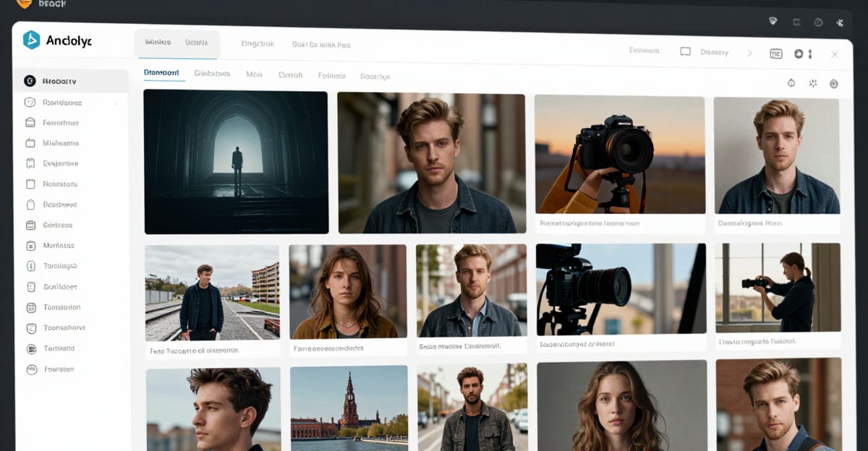The width and height of the screenshot is (868, 451).
Task: Open the photographer at window photo
Action: (778, 287)
